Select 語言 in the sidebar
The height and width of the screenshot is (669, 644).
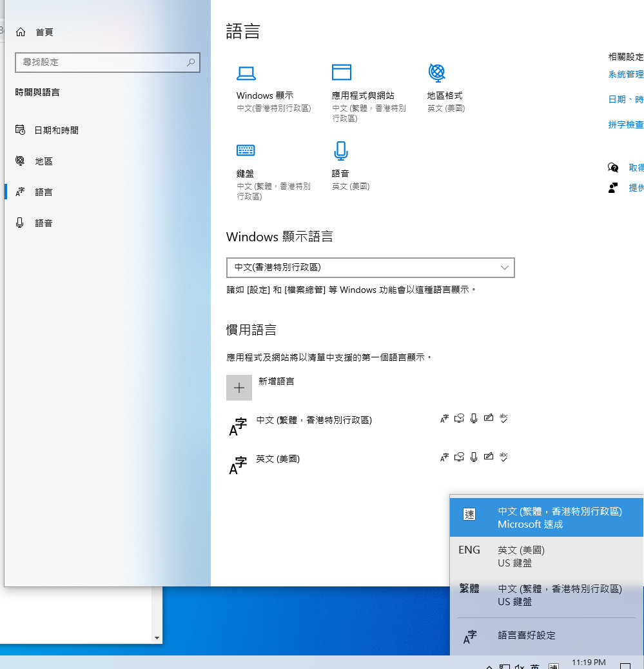[x=34, y=192]
